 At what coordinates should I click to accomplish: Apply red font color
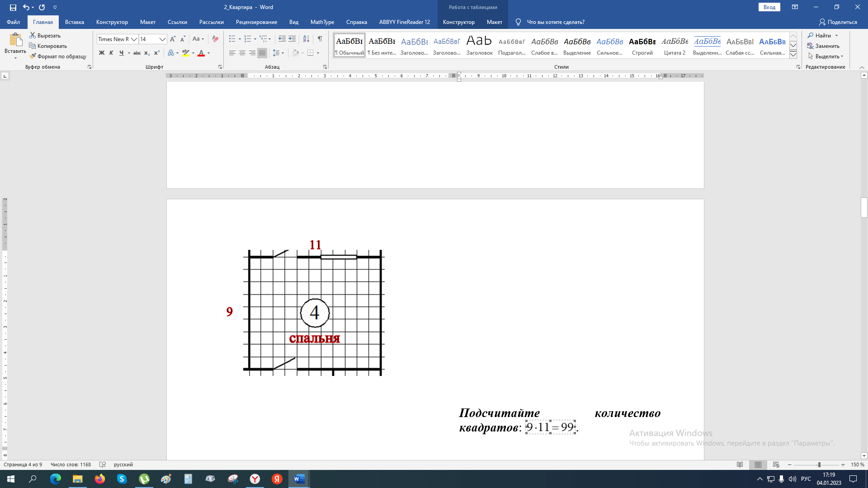click(x=201, y=53)
